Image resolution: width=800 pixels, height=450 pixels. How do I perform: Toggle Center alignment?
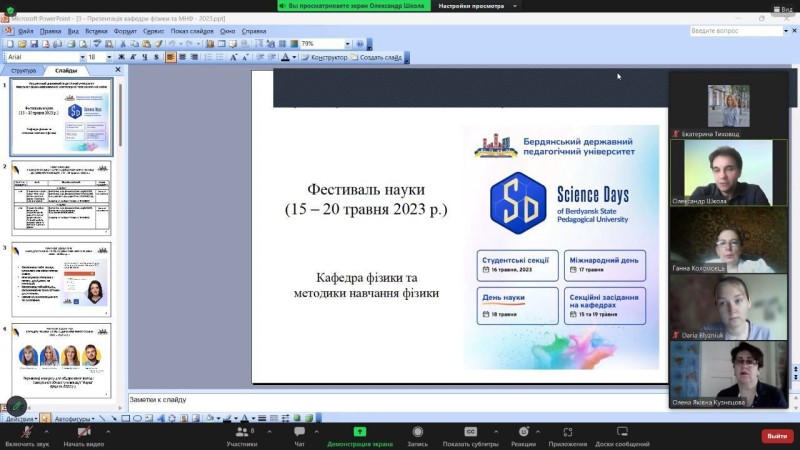tap(182, 57)
